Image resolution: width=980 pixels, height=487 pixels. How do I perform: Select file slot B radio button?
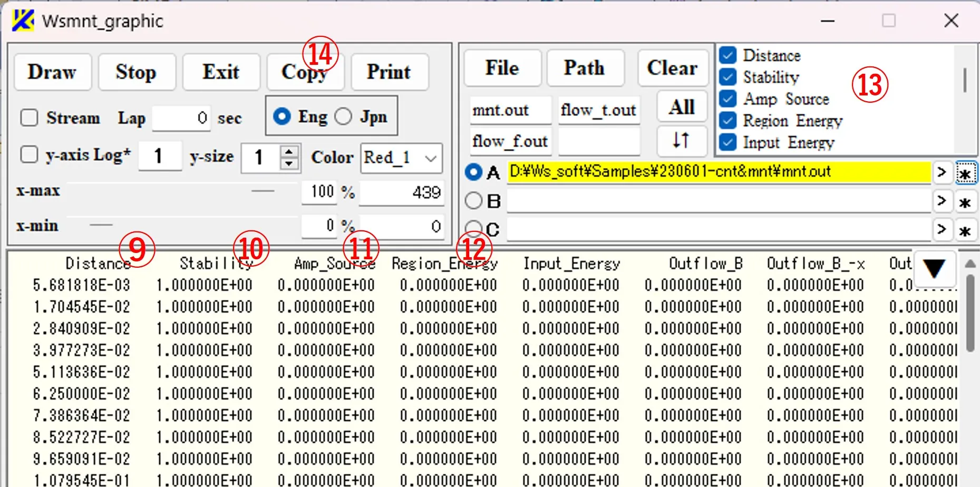point(474,200)
